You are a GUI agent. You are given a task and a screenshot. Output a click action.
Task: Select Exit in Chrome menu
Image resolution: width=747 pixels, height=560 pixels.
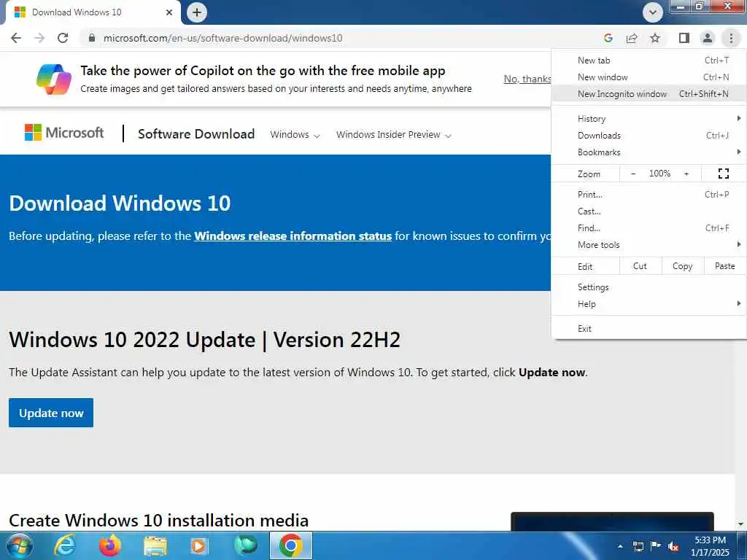tap(649, 329)
